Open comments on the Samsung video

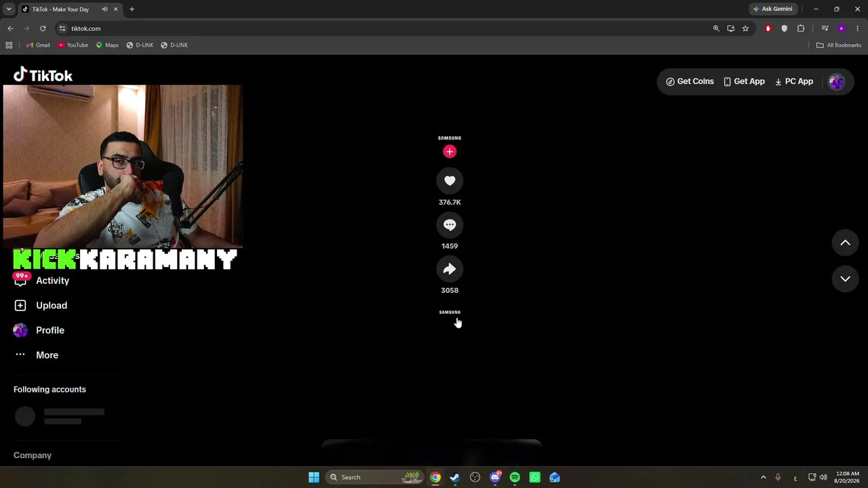450,225
